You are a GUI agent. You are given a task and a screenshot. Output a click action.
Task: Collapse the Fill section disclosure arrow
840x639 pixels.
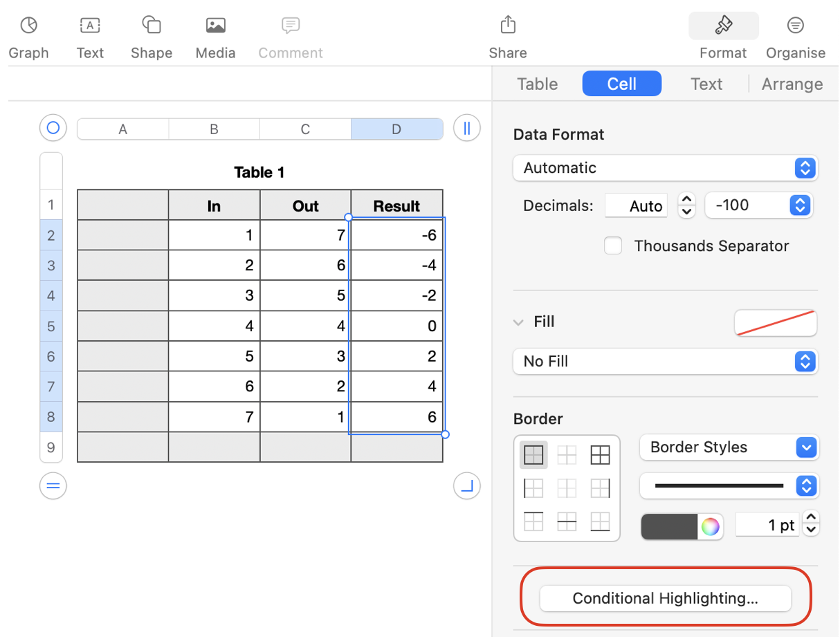point(518,322)
